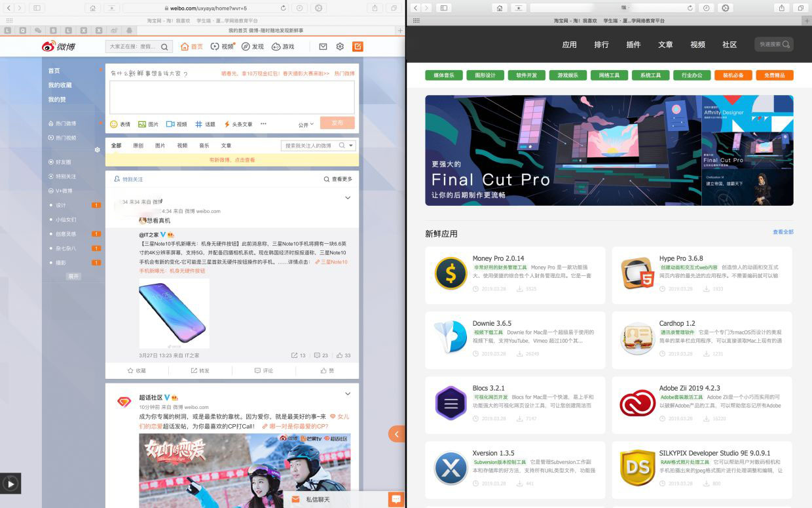Open Downie 3.6.5 app icon

point(451,337)
